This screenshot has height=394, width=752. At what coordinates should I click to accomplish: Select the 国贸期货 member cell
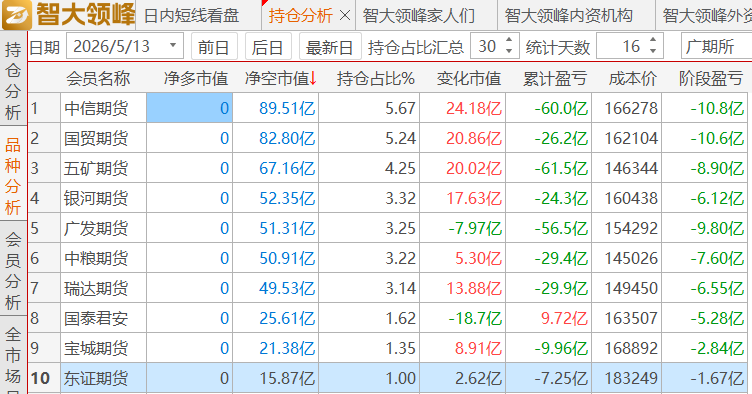coord(103,139)
